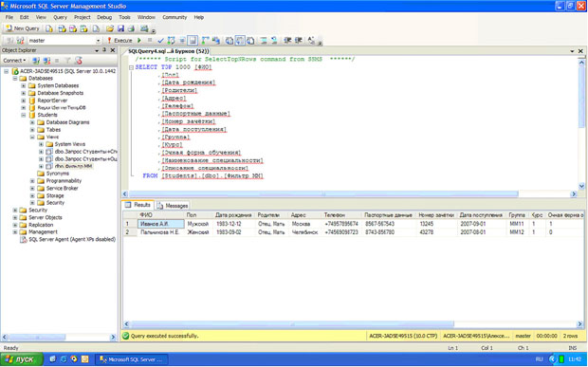588x367 pixels.
Task: Filter objects in Object Explorer
Action: [x=67, y=61]
